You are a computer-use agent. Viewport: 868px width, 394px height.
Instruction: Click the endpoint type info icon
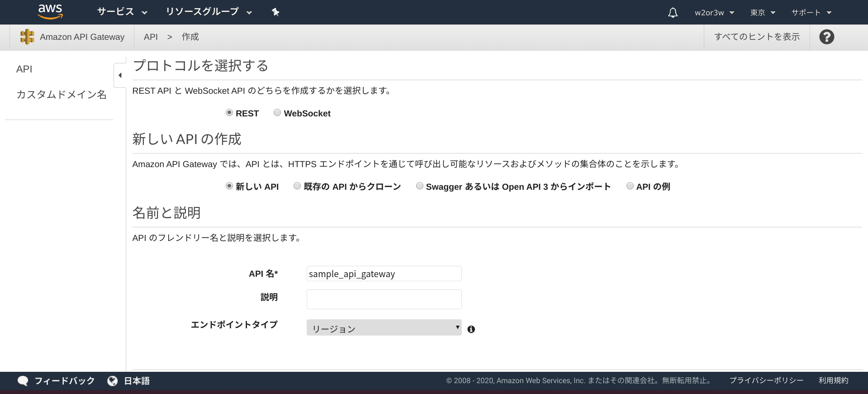(471, 329)
